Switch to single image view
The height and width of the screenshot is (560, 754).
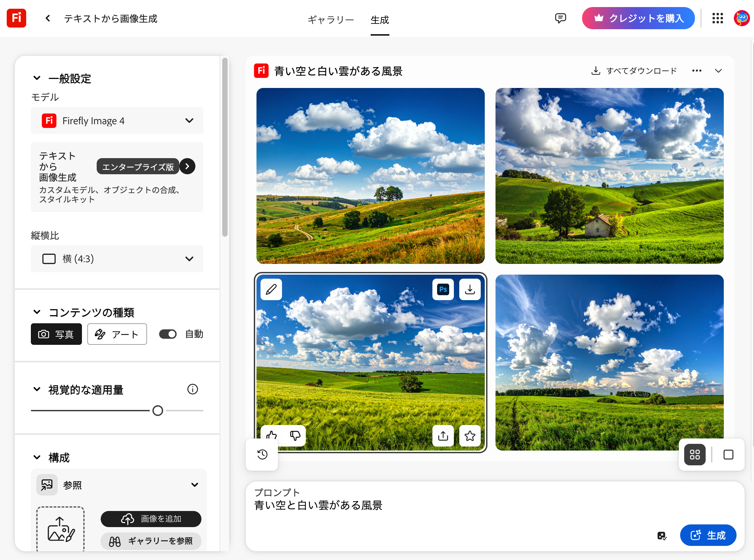(728, 455)
